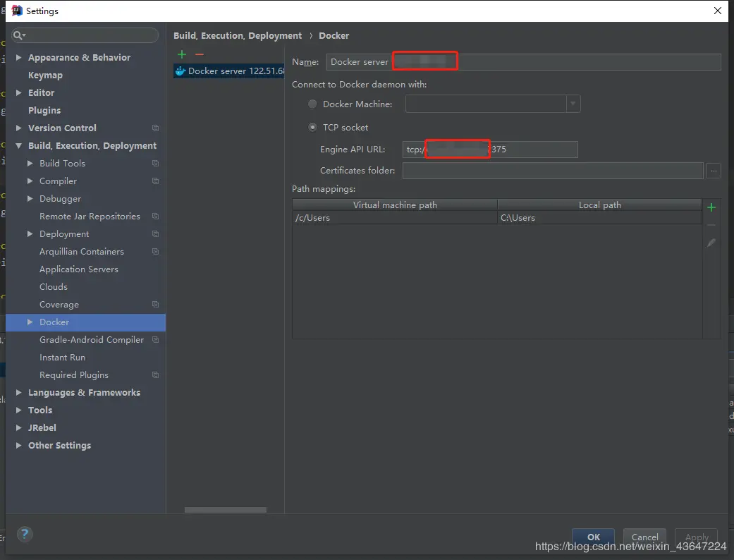Image resolution: width=734 pixels, height=560 pixels.
Task: Click project-level icon beside Remote Jar Repositories
Action: tap(155, 217)
